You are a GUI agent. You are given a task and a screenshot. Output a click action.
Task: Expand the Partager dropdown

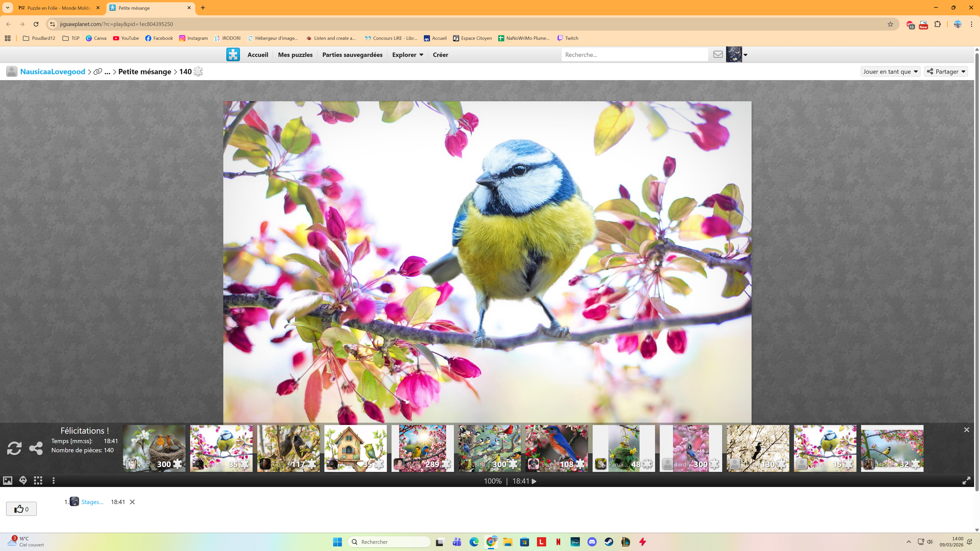[946, 71]
